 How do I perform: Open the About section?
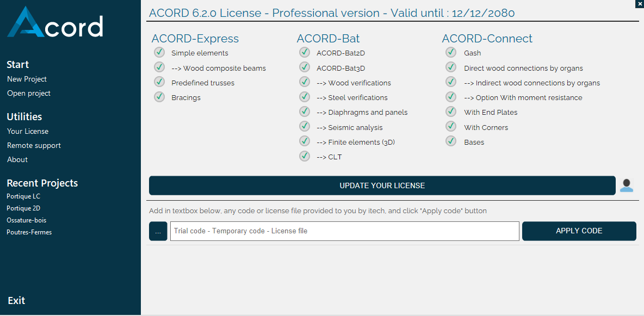point(17,159)
